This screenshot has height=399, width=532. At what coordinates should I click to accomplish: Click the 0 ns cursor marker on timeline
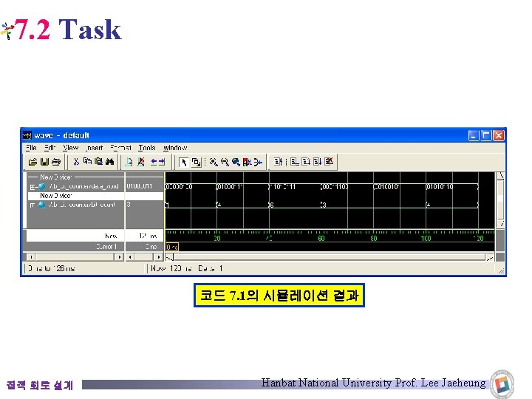click(172, 247)
